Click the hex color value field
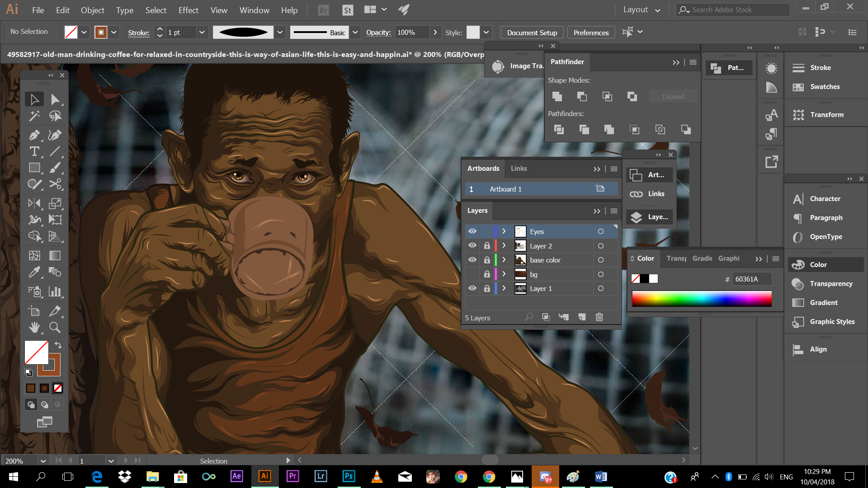868x488 pixels. tap(751, 279)
